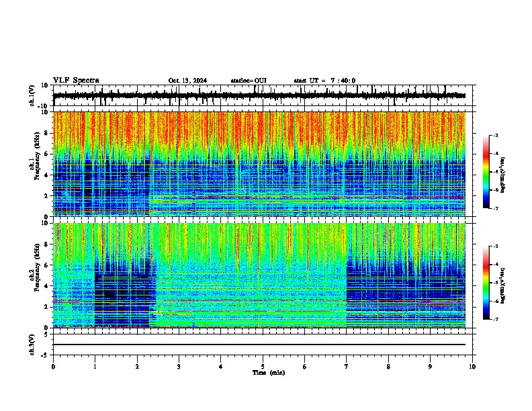
Task: Click the ch.2 frequency spectrogram panel
Action: (259, 275)
